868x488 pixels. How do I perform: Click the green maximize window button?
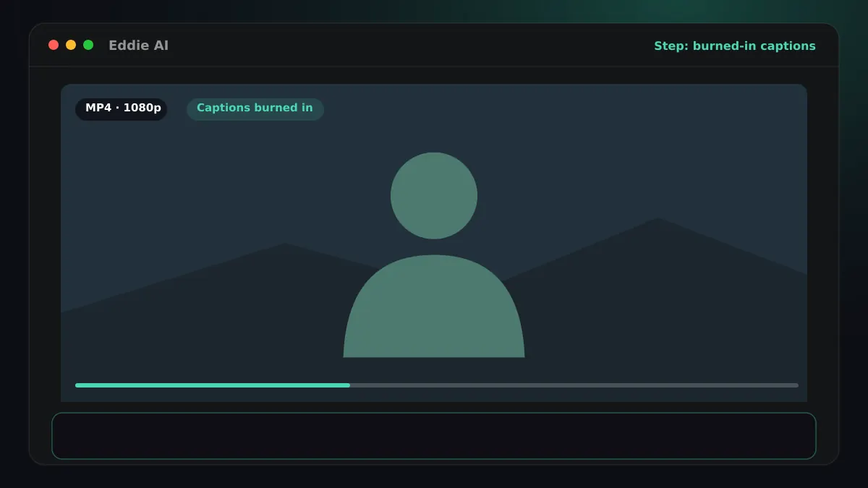(x=88, y=45)
